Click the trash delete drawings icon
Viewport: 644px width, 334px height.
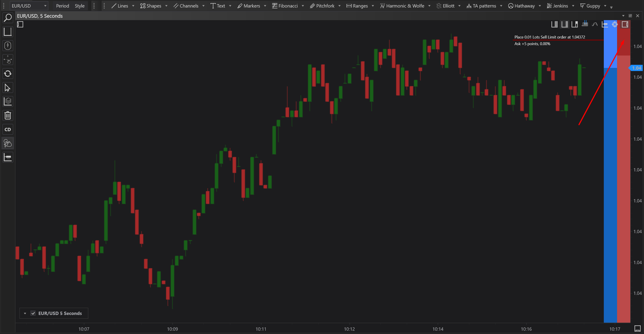(x=8, y=115)
